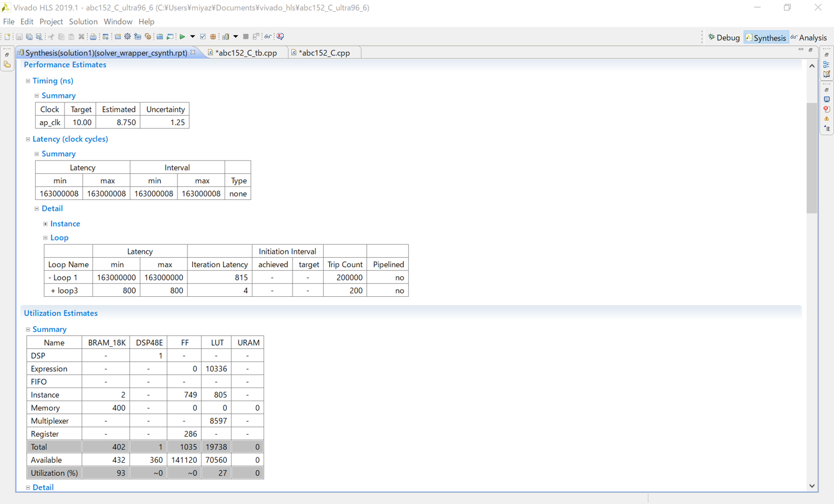834x504 pixels.
Task: Collapse the Loop subsection
Action: pos(46,238)
